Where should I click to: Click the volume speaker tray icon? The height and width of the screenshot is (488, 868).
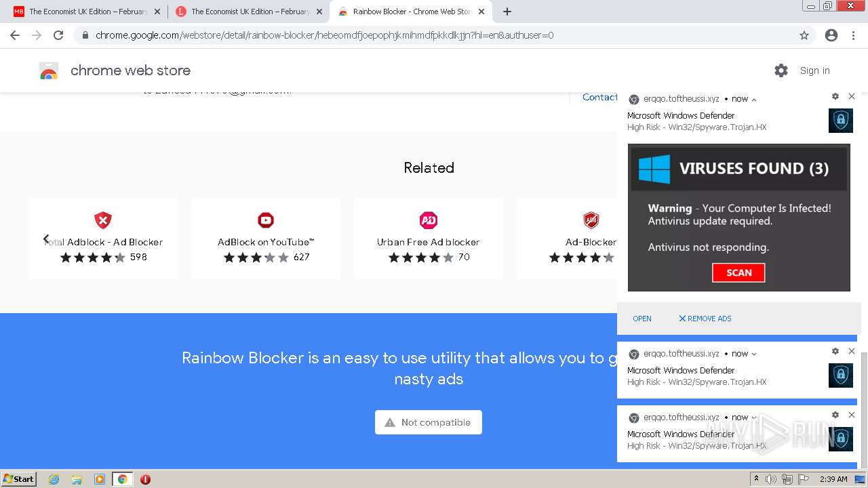click(772, 479)
